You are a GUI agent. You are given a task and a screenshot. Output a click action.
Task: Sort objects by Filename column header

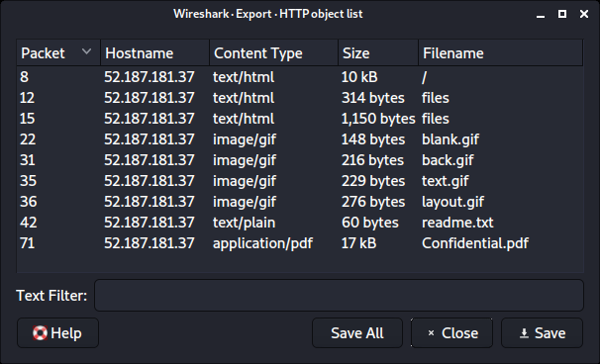[501, 52]
